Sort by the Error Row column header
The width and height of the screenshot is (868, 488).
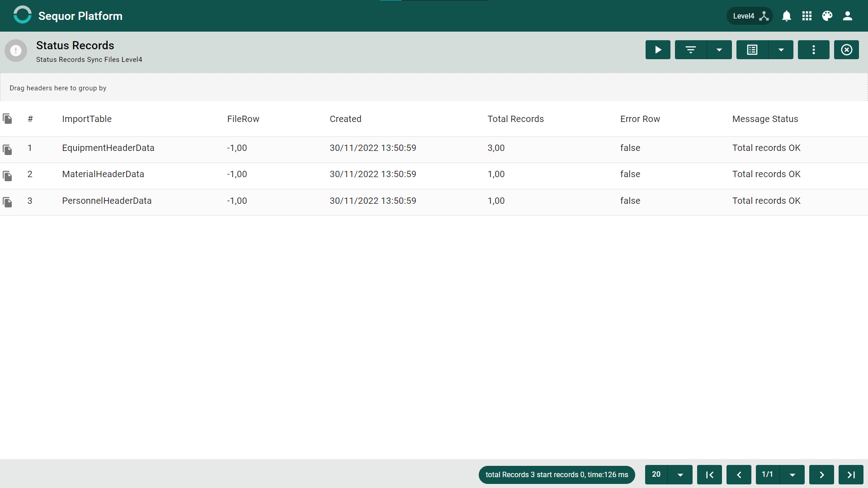(x=640, y=119)
